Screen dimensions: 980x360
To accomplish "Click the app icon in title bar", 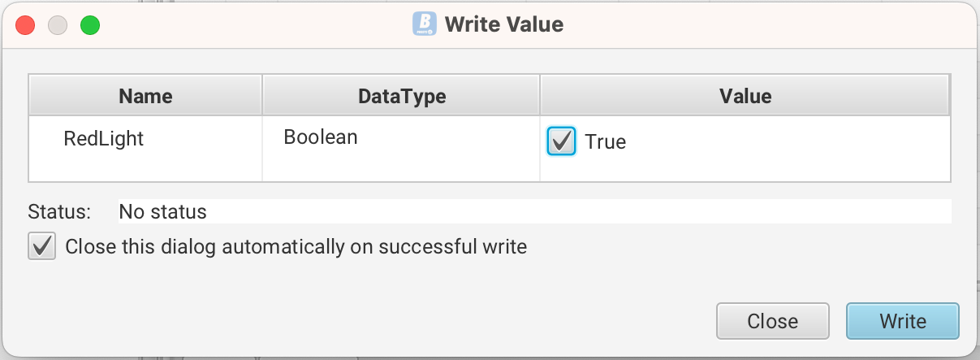I will (x=425, y=24).
